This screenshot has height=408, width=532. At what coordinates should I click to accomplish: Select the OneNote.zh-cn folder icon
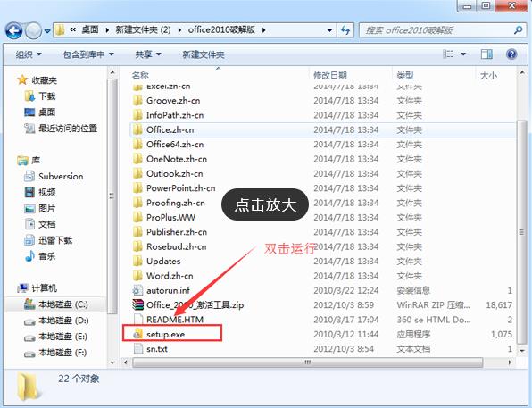point(137,159)
